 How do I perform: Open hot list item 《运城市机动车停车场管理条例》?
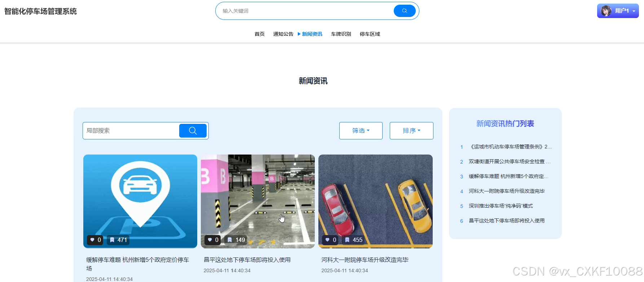(510, 147)
